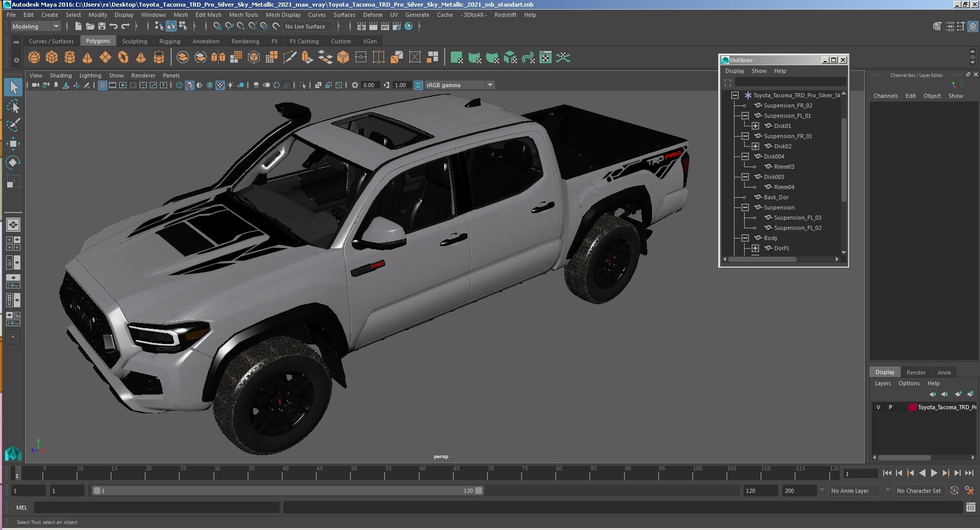Go to start of playback range
The image size is (980, 530).
pyautogui.click(x=887, y=473)
